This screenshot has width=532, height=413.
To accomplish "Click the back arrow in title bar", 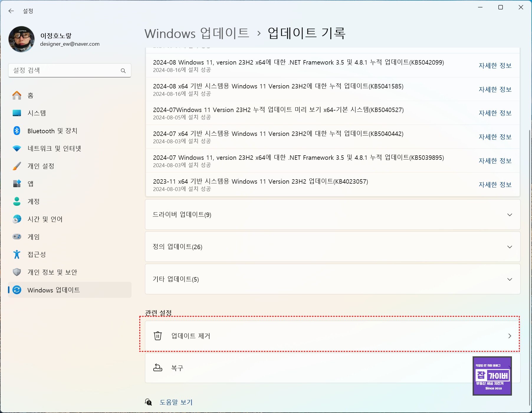I will [x=11, y=11].
